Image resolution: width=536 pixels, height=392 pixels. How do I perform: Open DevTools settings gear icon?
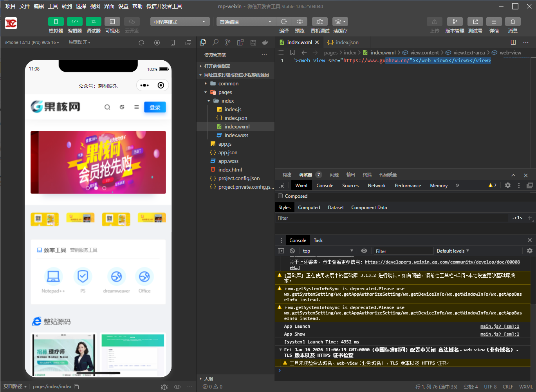(507, 186)
